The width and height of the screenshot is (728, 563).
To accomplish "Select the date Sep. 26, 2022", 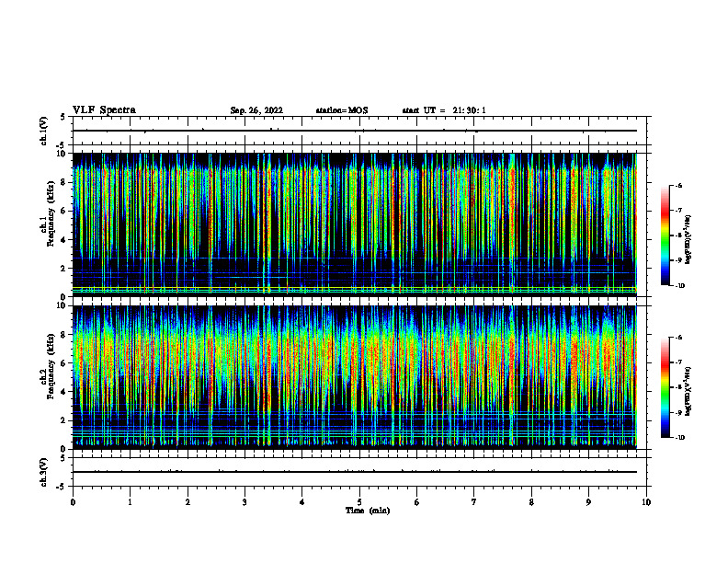I will click(x=256, y=110).
